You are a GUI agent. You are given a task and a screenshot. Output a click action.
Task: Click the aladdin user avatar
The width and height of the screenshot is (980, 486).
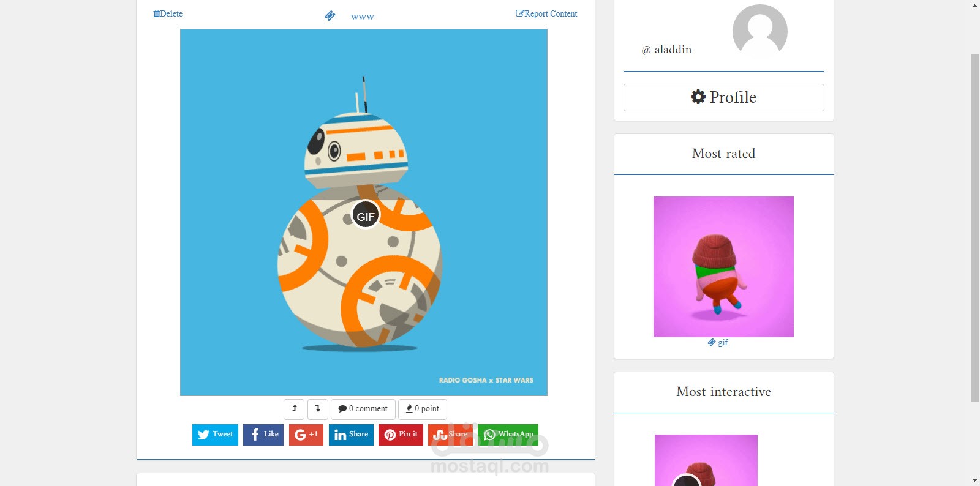(760, 31)
